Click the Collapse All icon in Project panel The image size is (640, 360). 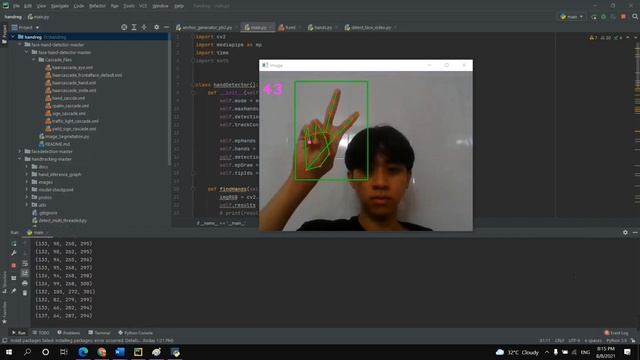pyautogui.click(x=144, y=27)
